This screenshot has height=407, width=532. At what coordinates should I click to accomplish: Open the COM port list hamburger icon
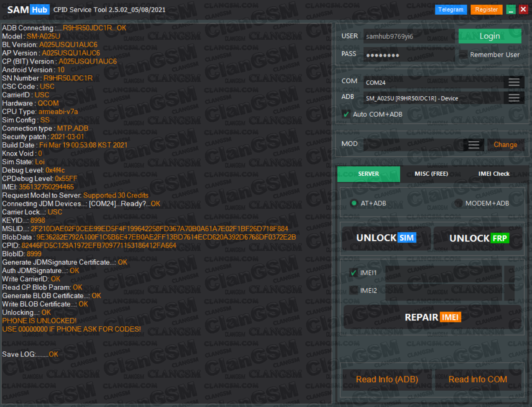514,82
